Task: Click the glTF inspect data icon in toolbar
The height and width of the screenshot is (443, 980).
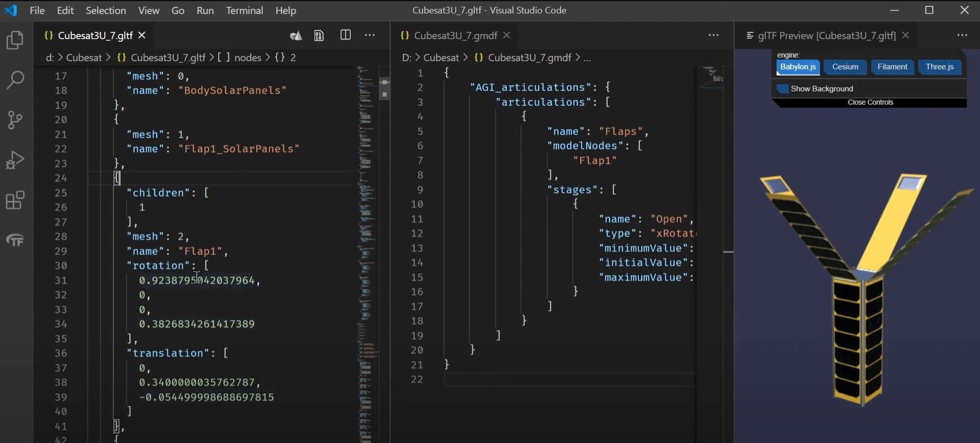Action: click(x=319, y=36)
